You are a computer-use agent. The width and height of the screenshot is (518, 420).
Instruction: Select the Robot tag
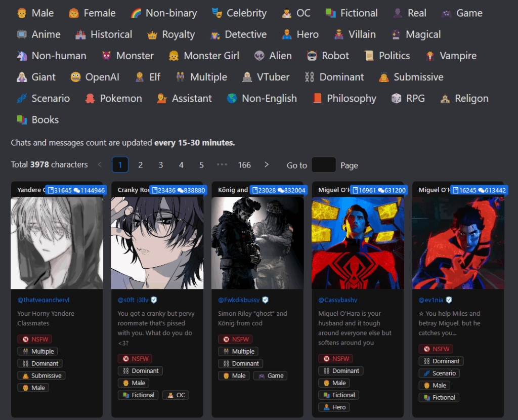[328, 56]
